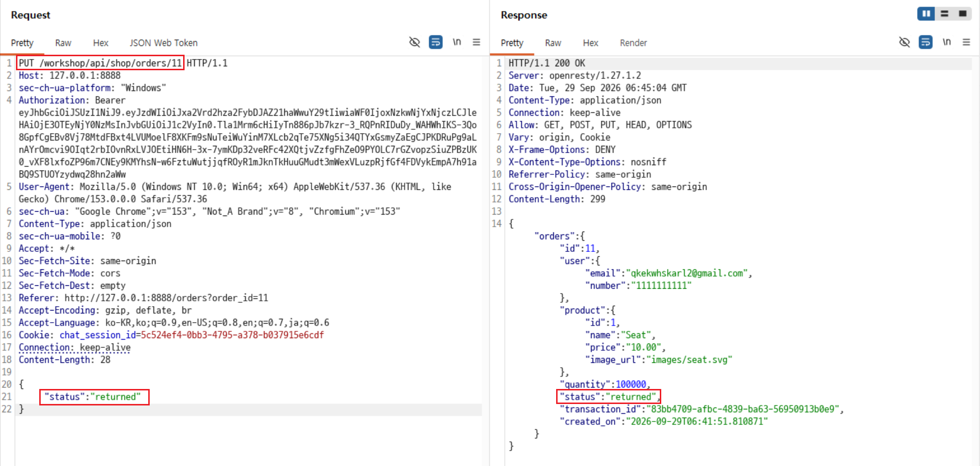Toggle word wrap icon in Response panel
The height and width of the screenshot is (466, 980).
pyautogui.click(x=925, y=42)
